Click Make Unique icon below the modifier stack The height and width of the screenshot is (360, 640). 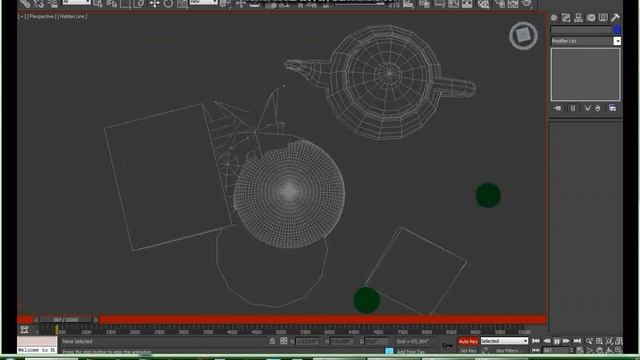(587, 108)
